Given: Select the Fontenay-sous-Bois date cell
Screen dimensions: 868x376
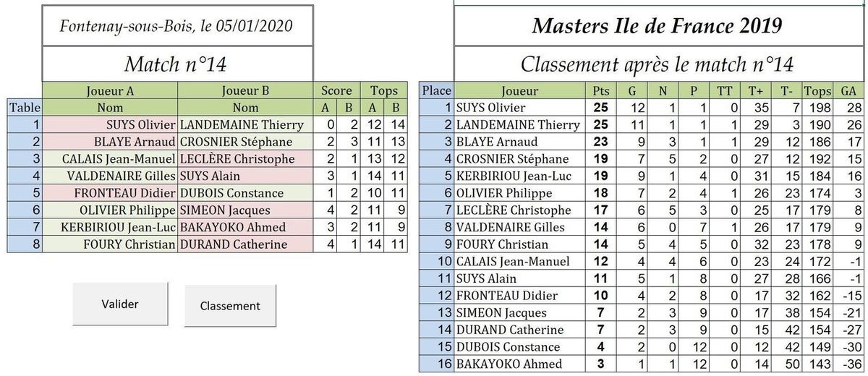Looking at the screenshot, I should [178, 26].
